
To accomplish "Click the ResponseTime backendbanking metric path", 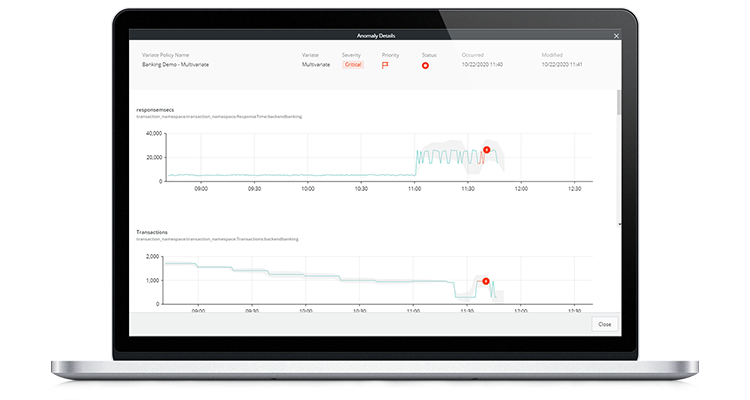I will click(219, 117).
